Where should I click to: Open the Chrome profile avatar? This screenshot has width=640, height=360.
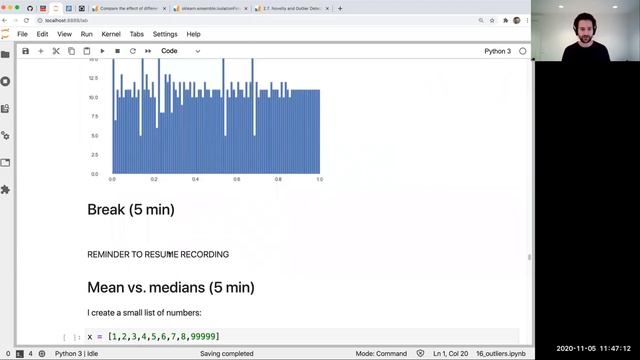point(517,20)
